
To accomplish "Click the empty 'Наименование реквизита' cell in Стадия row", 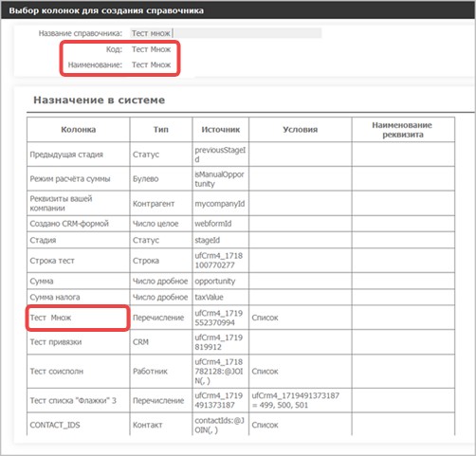I will tap(403, 240).
